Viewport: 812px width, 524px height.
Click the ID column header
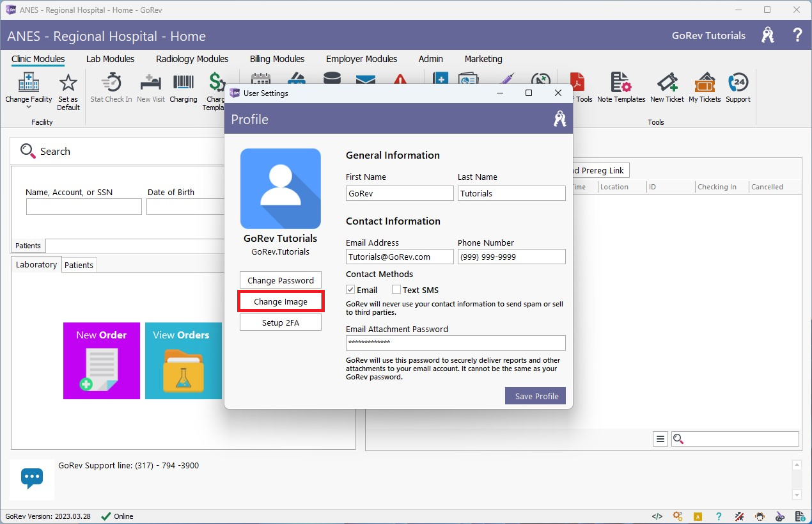(670, 187)
